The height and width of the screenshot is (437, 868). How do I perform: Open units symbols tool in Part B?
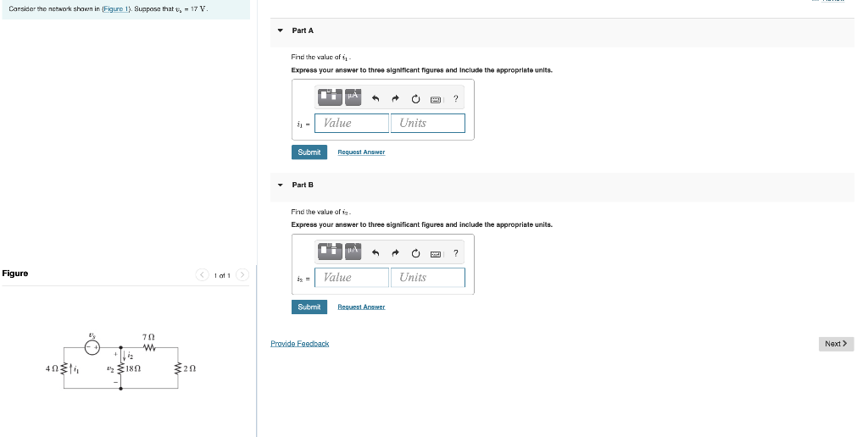353,252
